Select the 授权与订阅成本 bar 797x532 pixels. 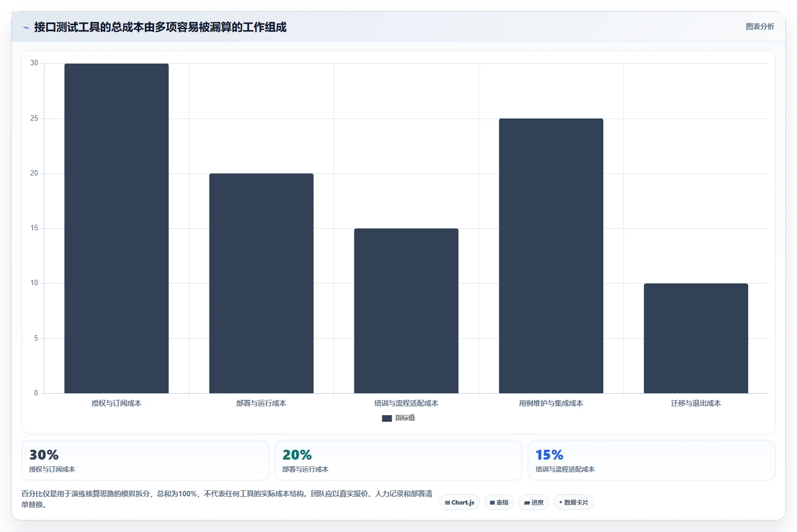pos(116,228)
